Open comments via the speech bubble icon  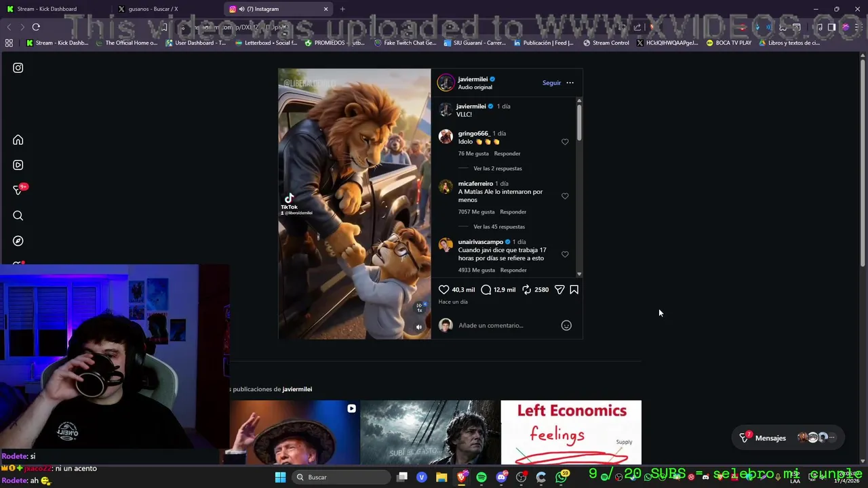click(486, 289)
